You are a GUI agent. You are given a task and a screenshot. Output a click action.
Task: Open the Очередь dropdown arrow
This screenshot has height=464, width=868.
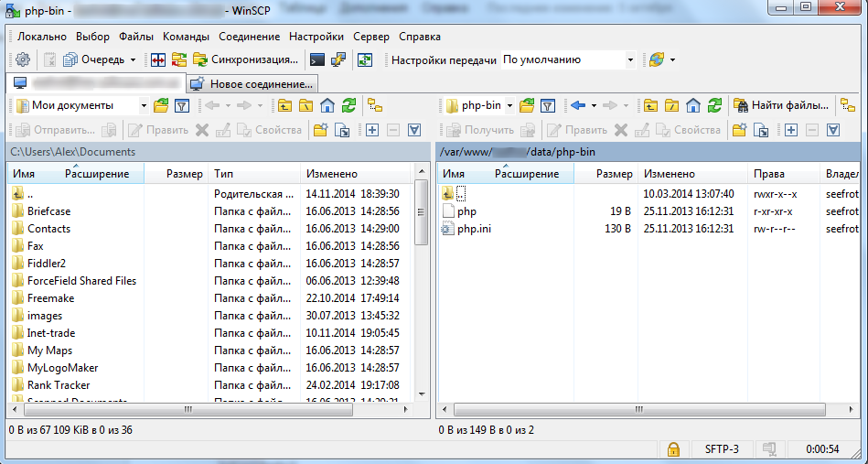click(133, 59)
